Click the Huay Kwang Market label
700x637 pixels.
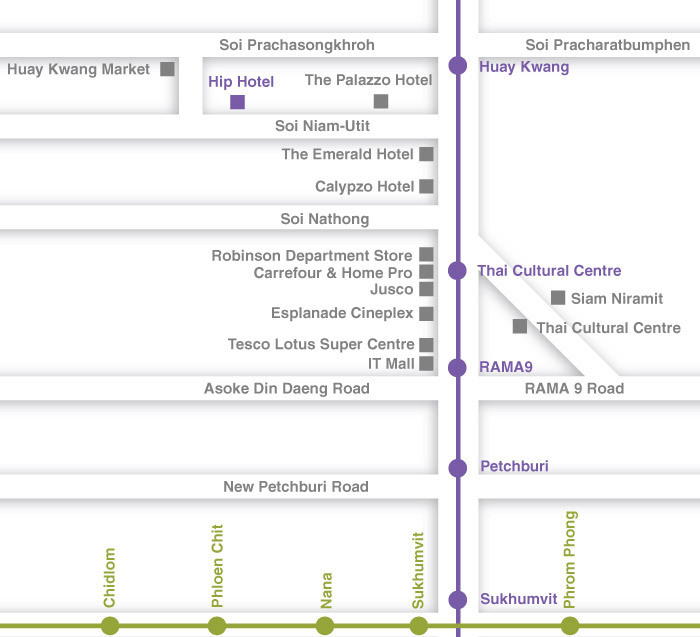click(x=79, y=69)
